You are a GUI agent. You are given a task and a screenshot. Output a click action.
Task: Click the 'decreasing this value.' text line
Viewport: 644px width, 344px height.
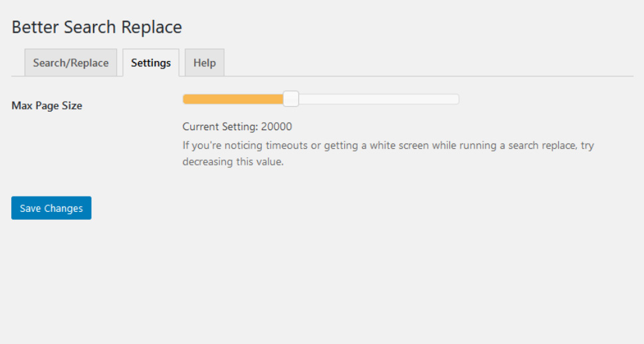coord(233,162)
